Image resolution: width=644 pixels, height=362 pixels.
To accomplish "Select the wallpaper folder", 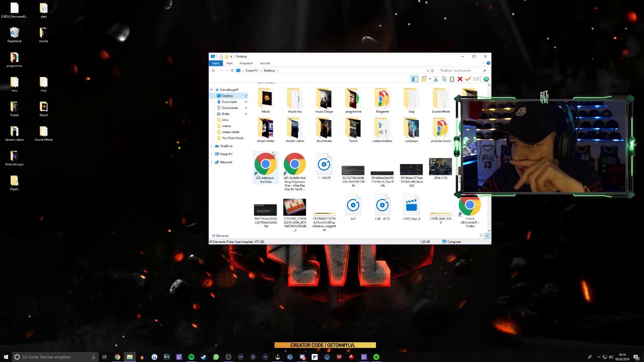I will click(412, 130).
